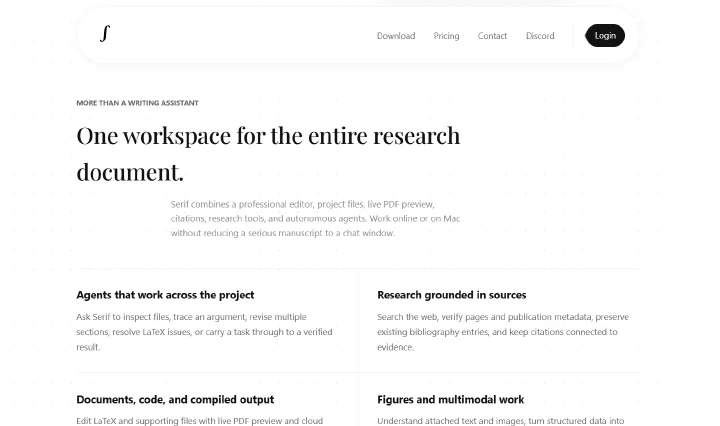Click the 'Ask Serif to inspect files' description
Screen dimensions: 720x426
click(x=204, y=332)
